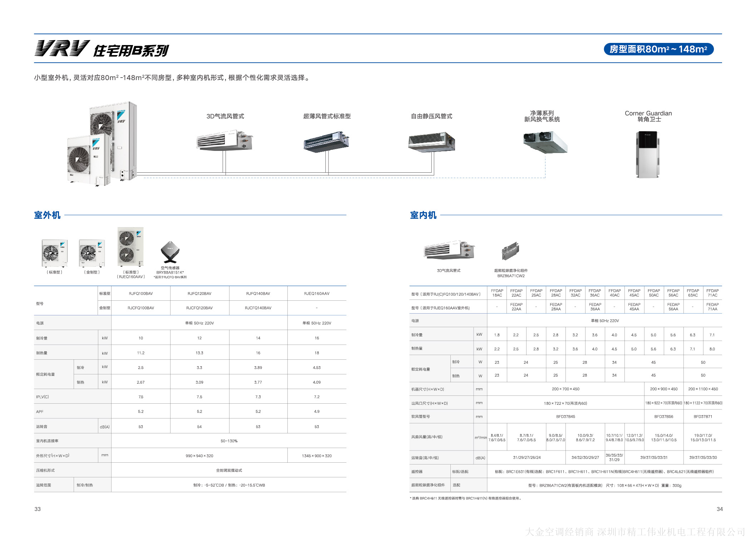Screen dimensions: 756x541
Task: Click the 3D气流风管式 indoor unit thumbnail
Action: (449, 250)
